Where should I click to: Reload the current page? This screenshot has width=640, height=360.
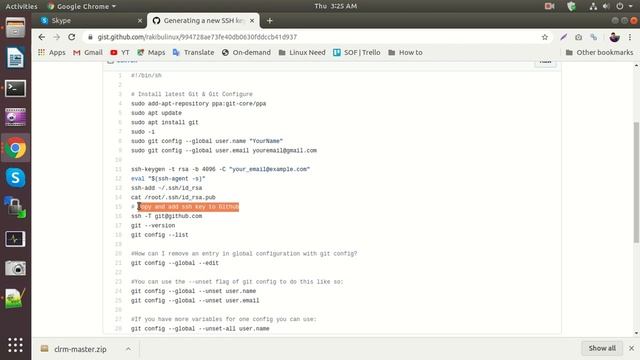71,37
